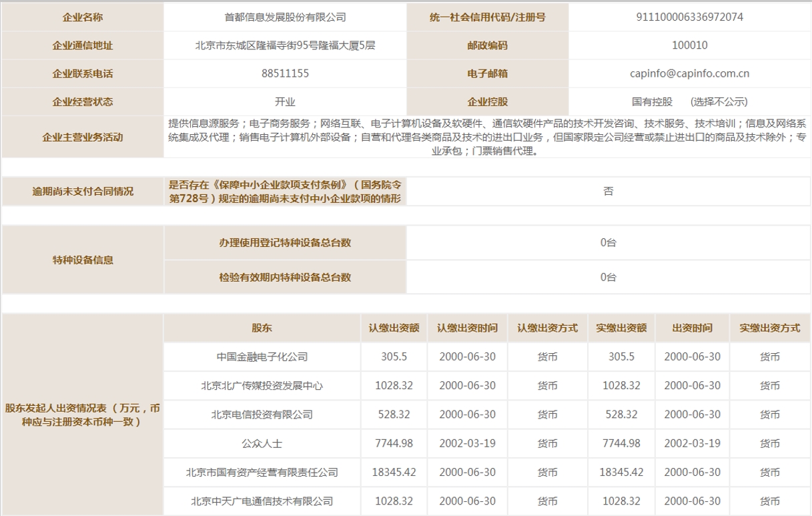The width and height of the screenshot is (812, 516).
Task: Click the 企业联系电话 label
Action: point(83,73)
